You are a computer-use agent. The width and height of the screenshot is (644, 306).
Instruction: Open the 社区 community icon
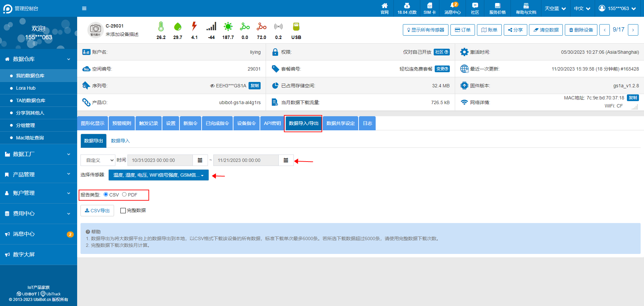click(x=475, y=8)
